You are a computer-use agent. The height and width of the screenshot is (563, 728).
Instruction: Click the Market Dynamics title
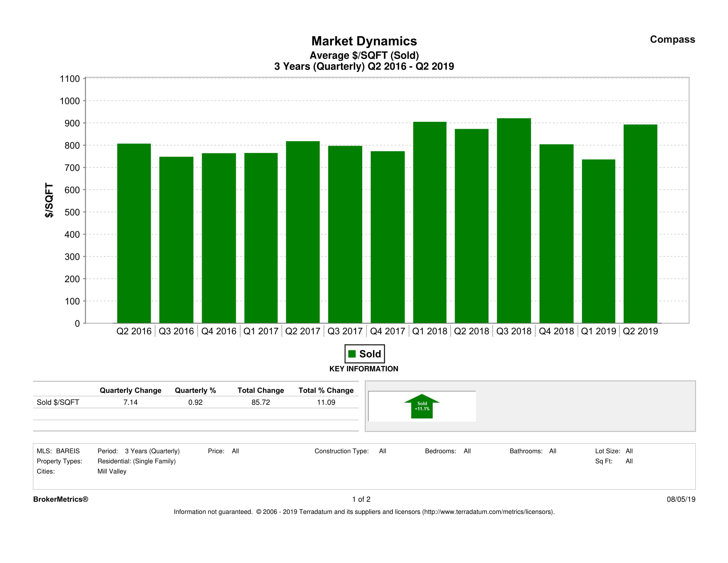(364, 41)
